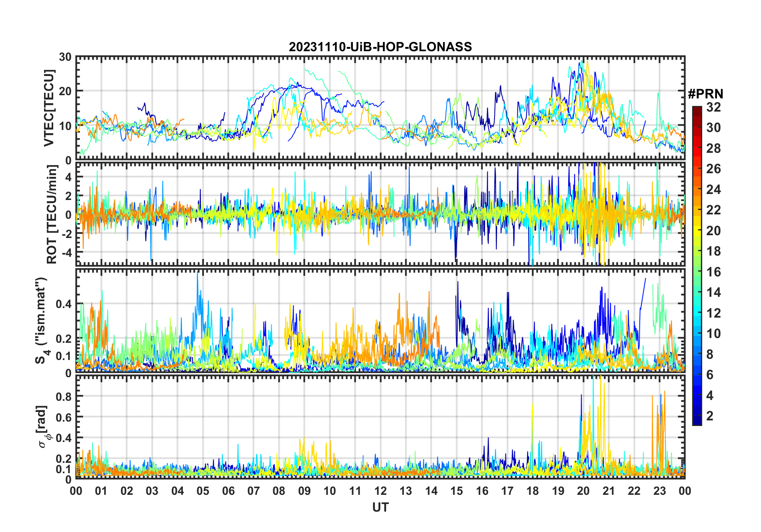Screen dimensions: 761x532
Task: Click x-axis tick label 09
Action: coord(304,491)
